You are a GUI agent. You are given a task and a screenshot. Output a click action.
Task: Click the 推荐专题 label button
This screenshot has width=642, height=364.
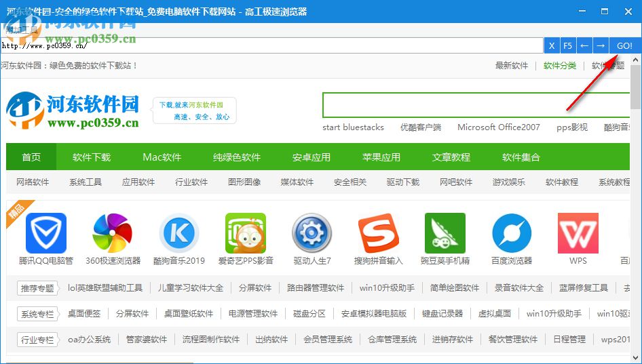point(38,288)
